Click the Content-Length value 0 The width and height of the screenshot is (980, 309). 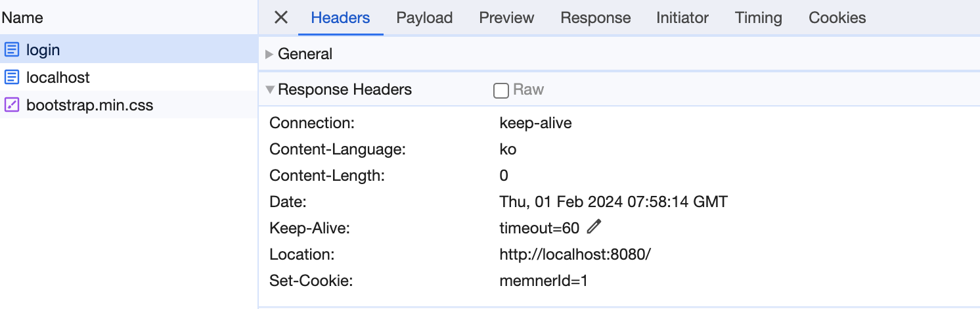(504, 176)
